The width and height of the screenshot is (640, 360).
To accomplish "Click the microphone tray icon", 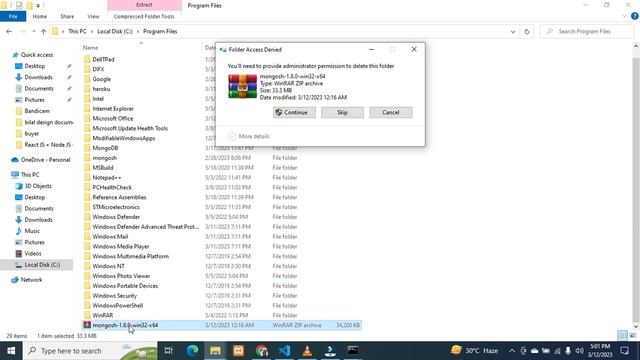I will click(568, 351).
